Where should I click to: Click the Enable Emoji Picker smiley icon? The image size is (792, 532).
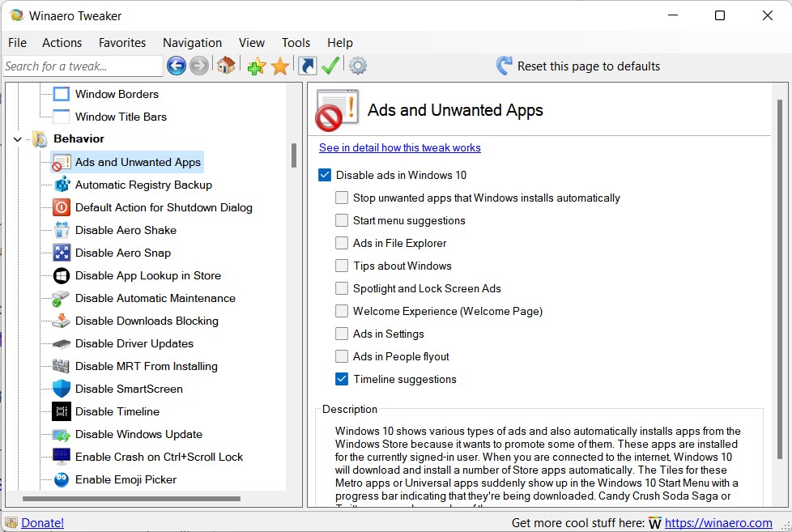pos(62,479)
